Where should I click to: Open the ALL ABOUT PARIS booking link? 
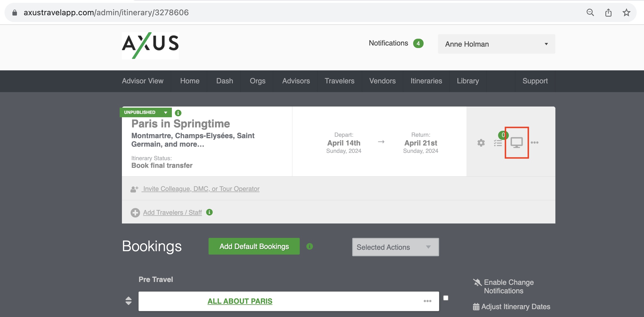click(x=240, y=301)
